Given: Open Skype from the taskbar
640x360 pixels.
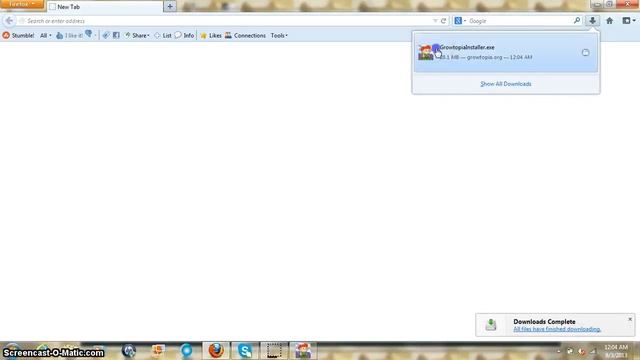Looking at the screenshot, I should [245, 351].
